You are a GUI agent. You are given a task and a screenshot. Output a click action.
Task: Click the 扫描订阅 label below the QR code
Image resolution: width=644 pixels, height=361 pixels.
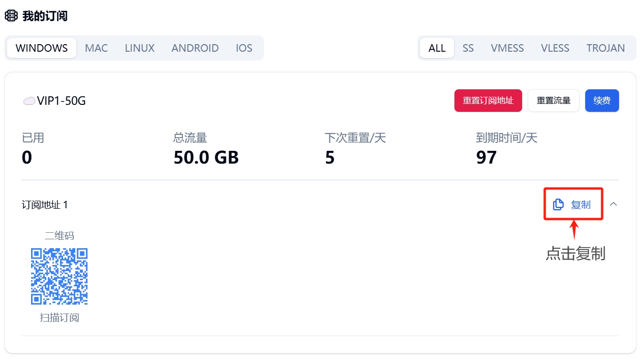coord(59,317)
